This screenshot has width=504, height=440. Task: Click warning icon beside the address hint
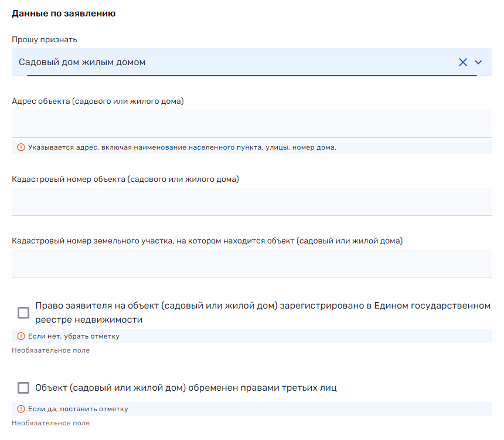21,147
